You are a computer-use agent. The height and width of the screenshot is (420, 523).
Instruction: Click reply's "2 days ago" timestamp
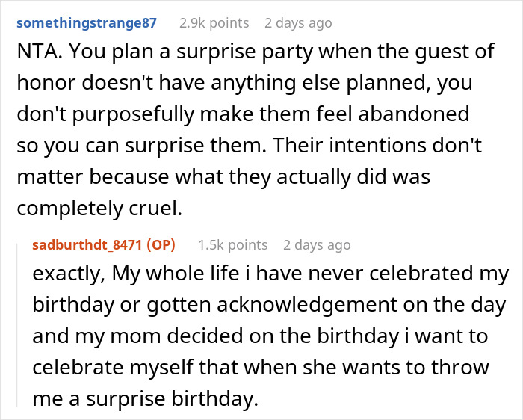[x=317, y=244]
